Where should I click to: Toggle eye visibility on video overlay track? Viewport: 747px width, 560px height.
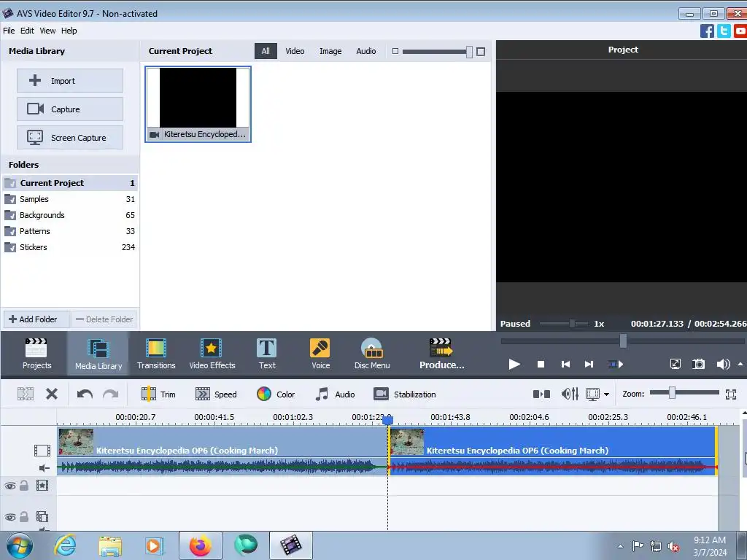click(x=10, y=517)
